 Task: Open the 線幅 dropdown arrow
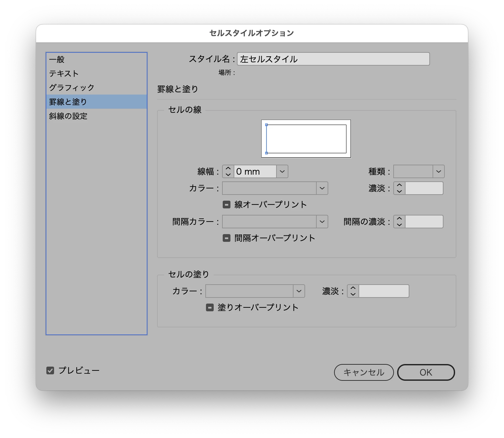282,171
